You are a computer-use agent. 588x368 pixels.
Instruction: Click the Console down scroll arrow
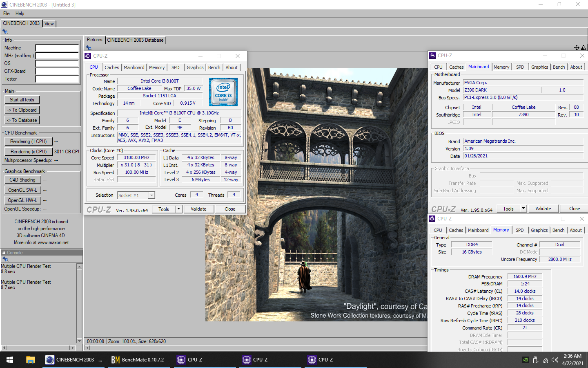[79, 341]
